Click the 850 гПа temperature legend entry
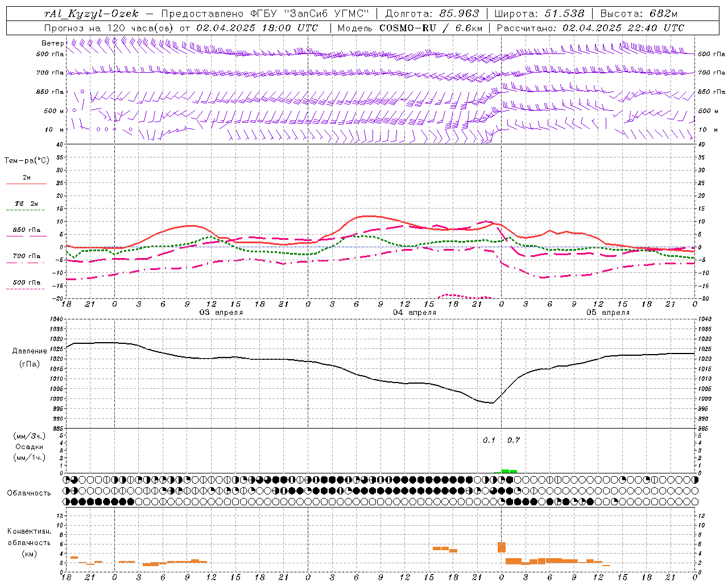 pos(26,230)
